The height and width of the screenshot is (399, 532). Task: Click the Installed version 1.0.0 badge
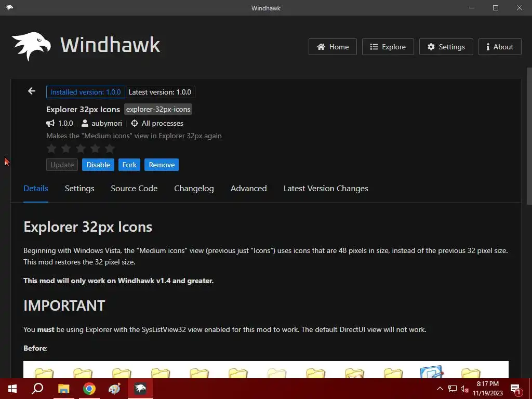point(86,92)
